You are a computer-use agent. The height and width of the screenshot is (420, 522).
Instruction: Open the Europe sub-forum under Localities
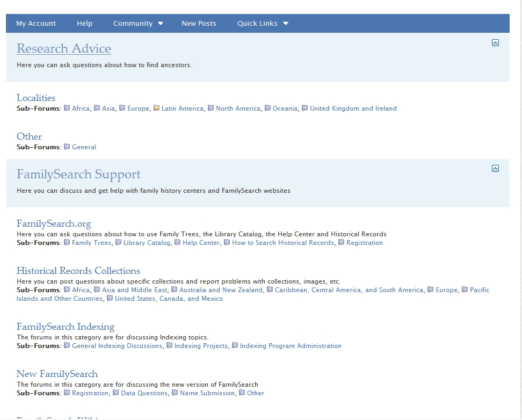(x=138, y=108)
